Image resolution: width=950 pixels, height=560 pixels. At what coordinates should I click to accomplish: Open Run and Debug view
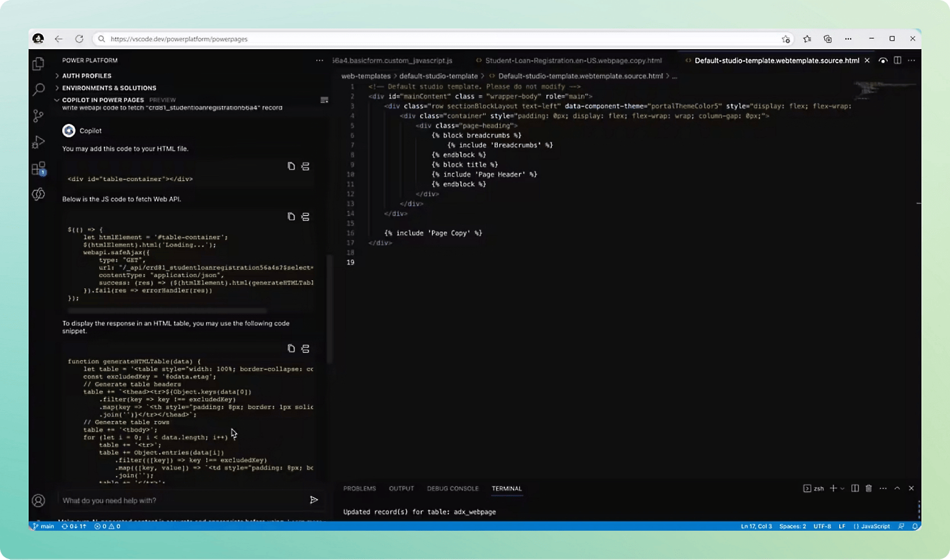point(38,142)
